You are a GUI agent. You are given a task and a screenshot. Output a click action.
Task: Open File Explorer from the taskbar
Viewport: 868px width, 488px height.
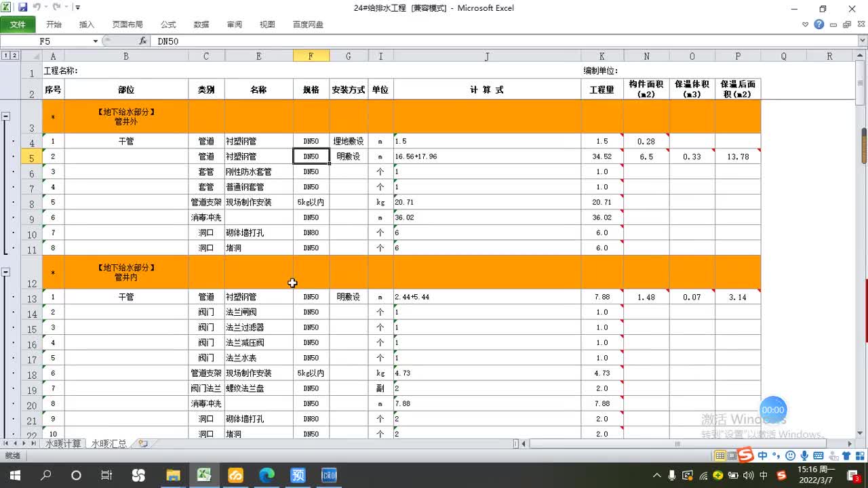173,475
